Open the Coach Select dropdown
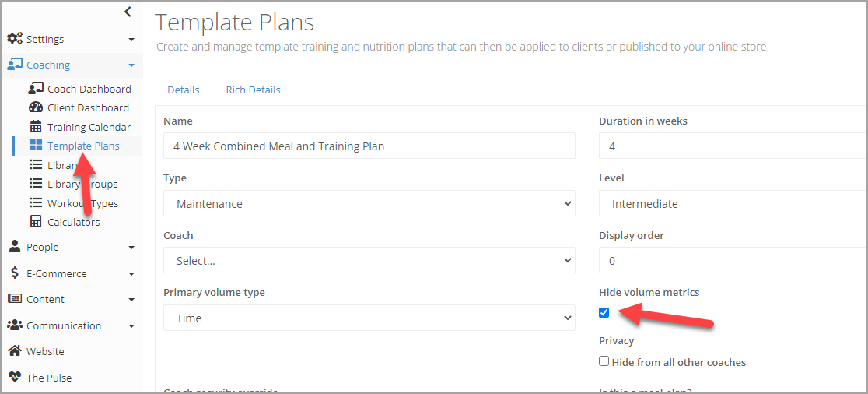Viewport: 868px width, 394px height. (x=369, y=261)
